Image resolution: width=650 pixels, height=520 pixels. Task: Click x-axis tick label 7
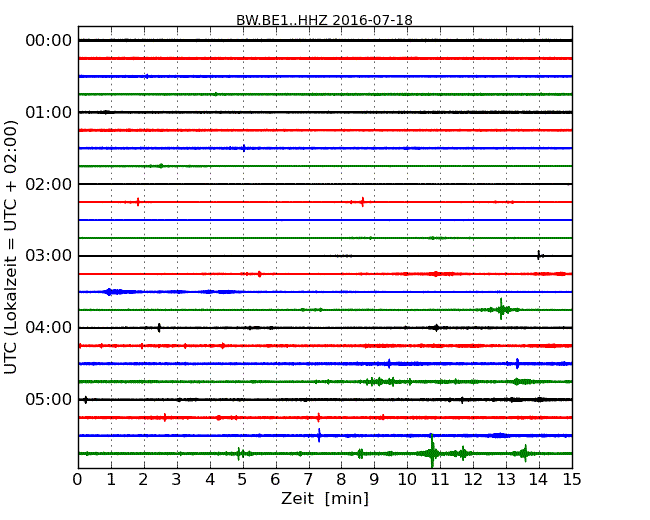coord(308,479)
